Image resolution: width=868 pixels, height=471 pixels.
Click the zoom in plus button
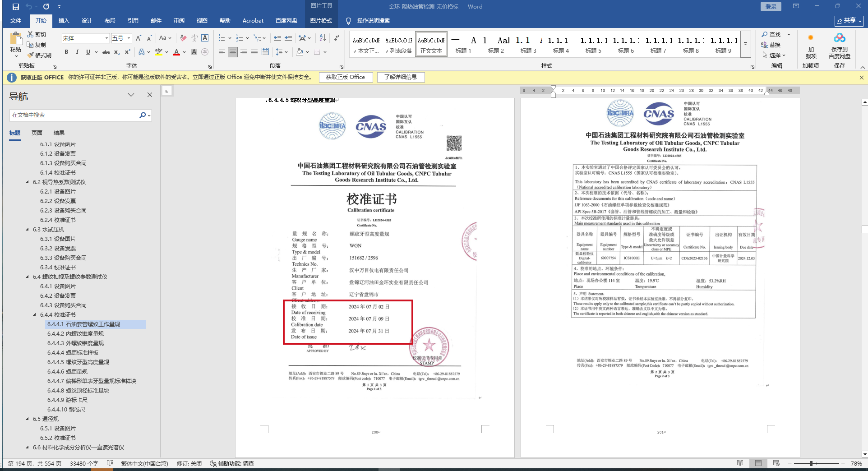pos(843,463)
